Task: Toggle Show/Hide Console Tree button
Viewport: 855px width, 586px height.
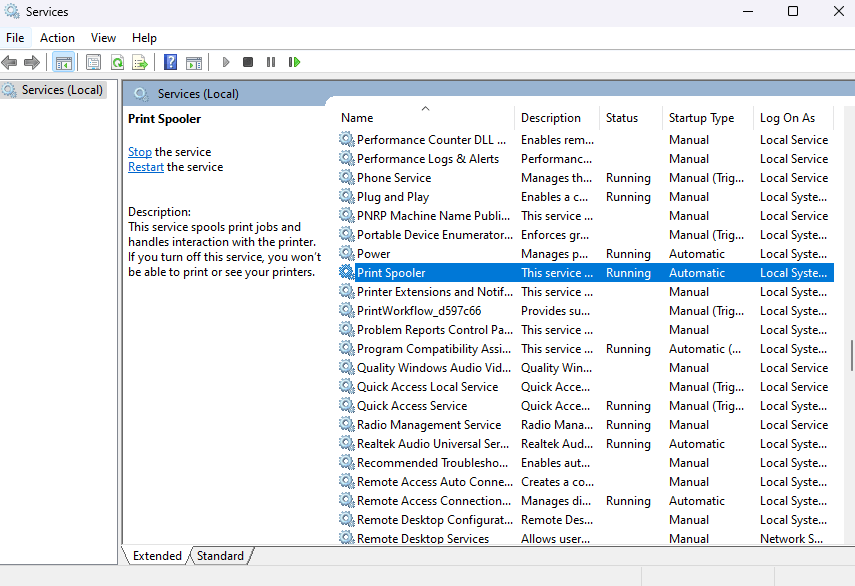Action: tap(64, 62)
